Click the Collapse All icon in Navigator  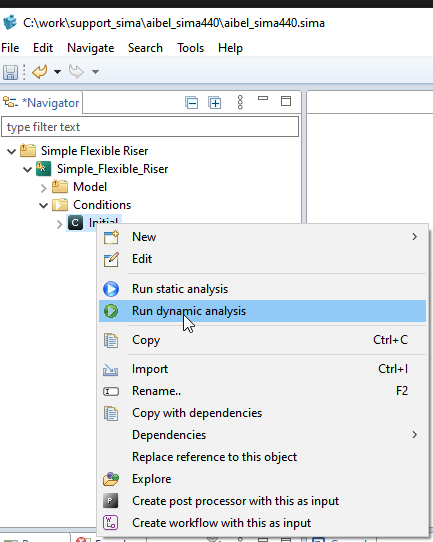coord(191,103)
